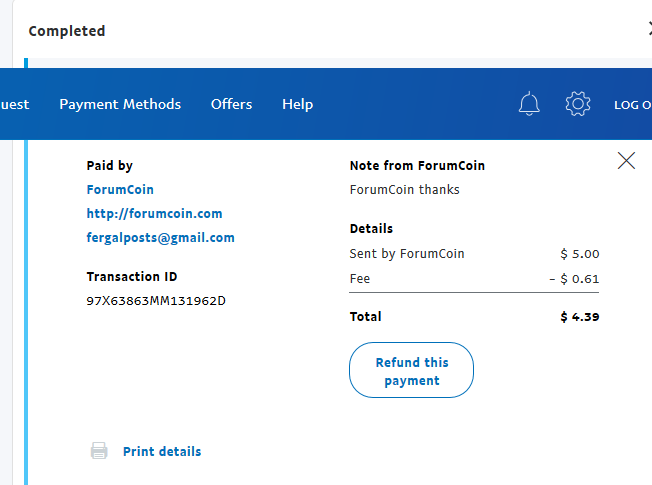
Task: Open the ForumCoin payer link
Action: coord(120,190)
